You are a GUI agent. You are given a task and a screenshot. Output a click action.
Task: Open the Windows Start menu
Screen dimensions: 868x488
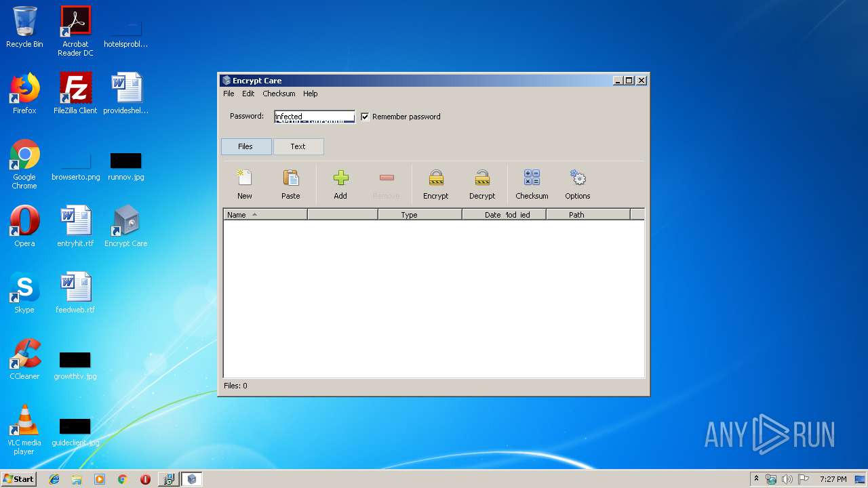click(18, 479)
